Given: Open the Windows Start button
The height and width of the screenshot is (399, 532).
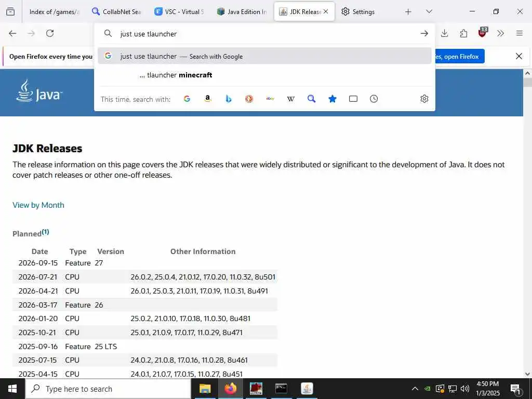Looking at the screenshot, I should [x=12, y=389].
